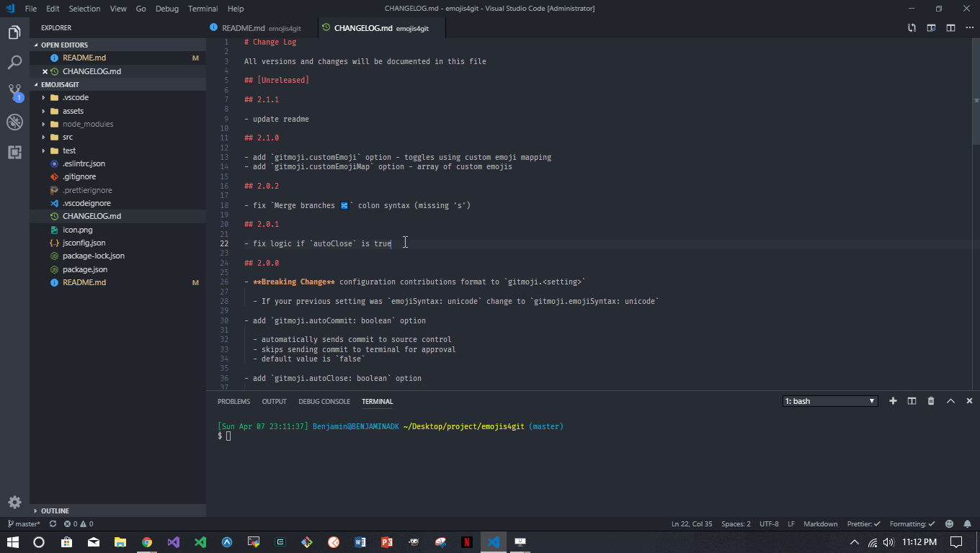Open the Search view in activity bar
The width and height of the screenshot is (980, 553).
[x=14, y=63]
